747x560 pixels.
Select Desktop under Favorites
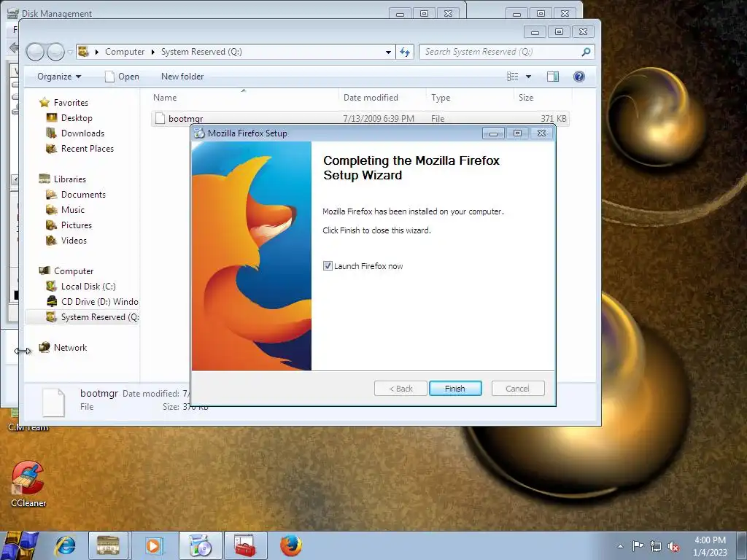(x=77, y=117)
